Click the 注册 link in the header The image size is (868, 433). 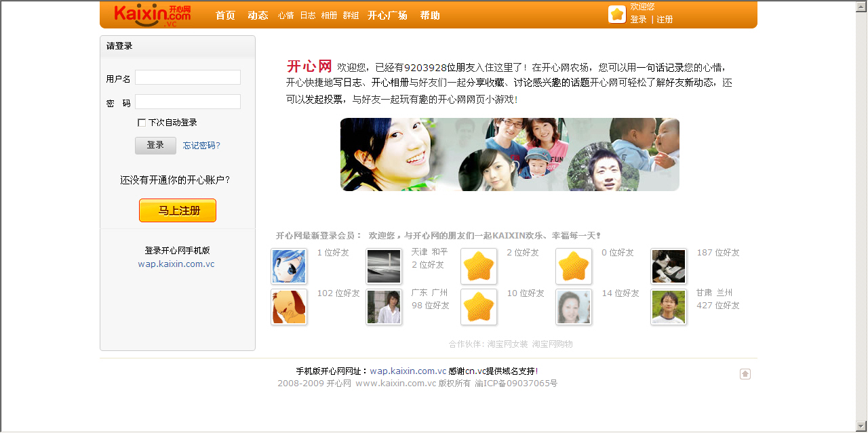click(x=665, y=20)
